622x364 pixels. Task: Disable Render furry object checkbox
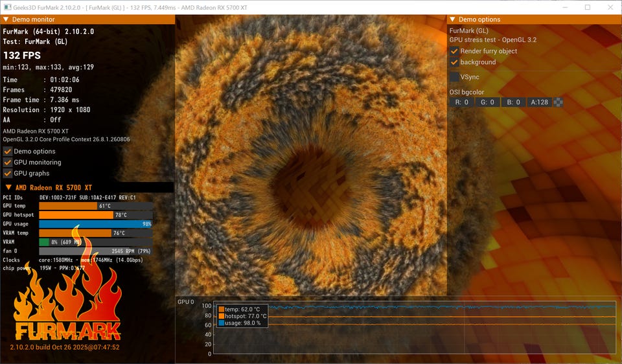tap(454, 51)
